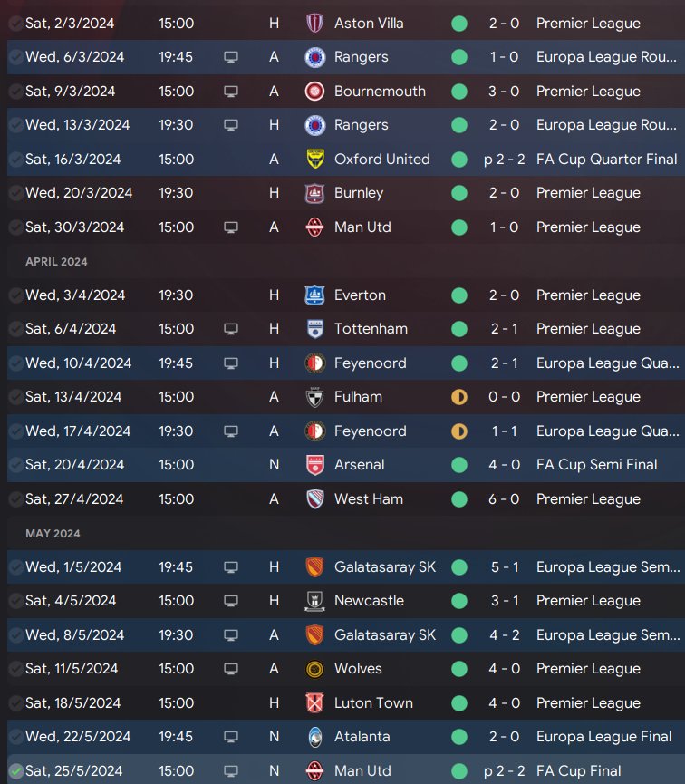Image resolution: width=685 pixels, height=784 pixels.
Task: Toggle the checkmark for Sat 2/3/2024 fixture
Action: pyautogui.click(x=16, y=23)
